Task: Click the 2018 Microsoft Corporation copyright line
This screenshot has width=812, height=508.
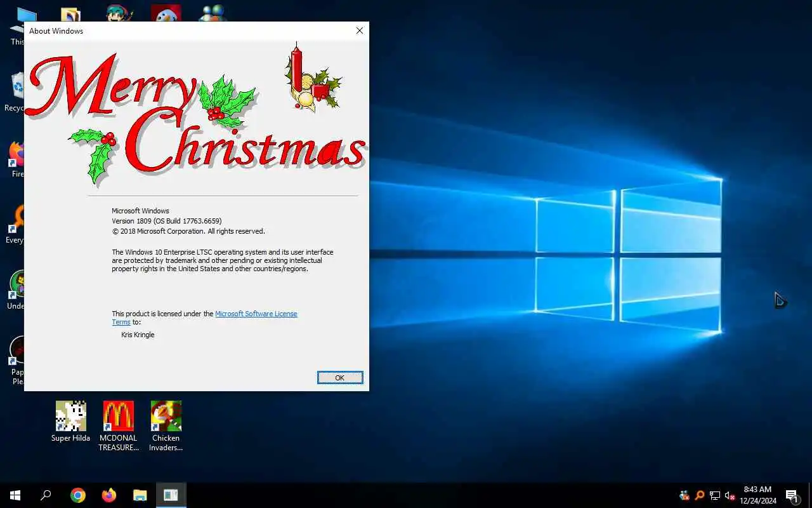Action: pos(188,231)
